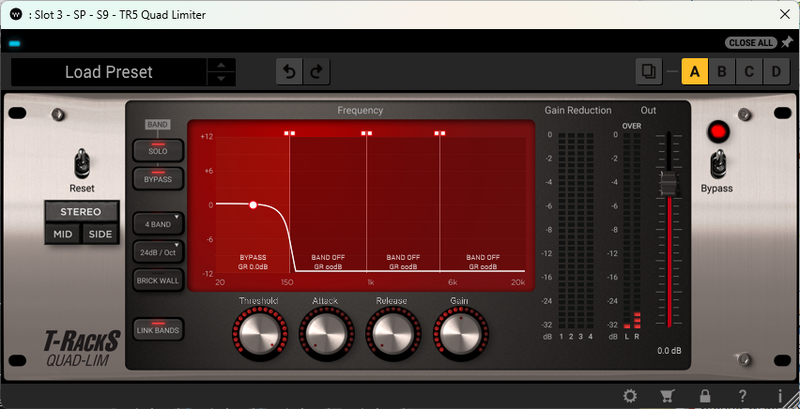The height and width of the screenshot is (409, 800).
Task: Close the TR5 Quad Limiter window
Action: pos(785,14)
